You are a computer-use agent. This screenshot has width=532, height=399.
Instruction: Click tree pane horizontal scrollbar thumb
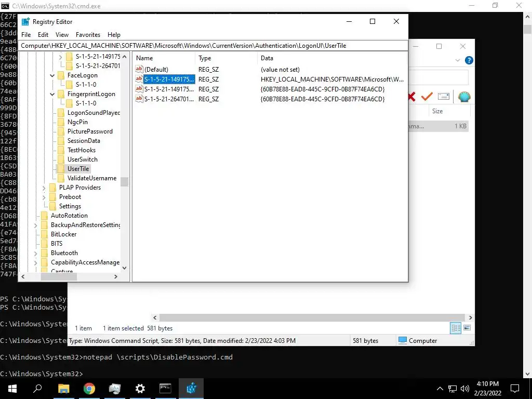pos(59,277)
